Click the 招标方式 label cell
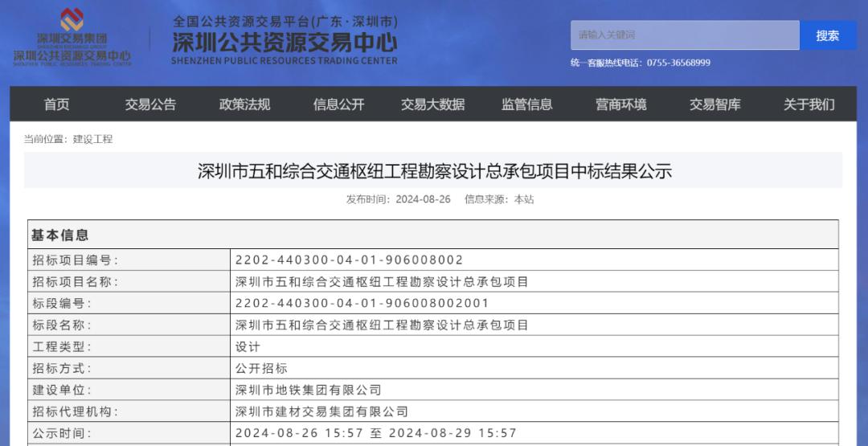This screenshot has height=446, width=868. tap(129, 369)
